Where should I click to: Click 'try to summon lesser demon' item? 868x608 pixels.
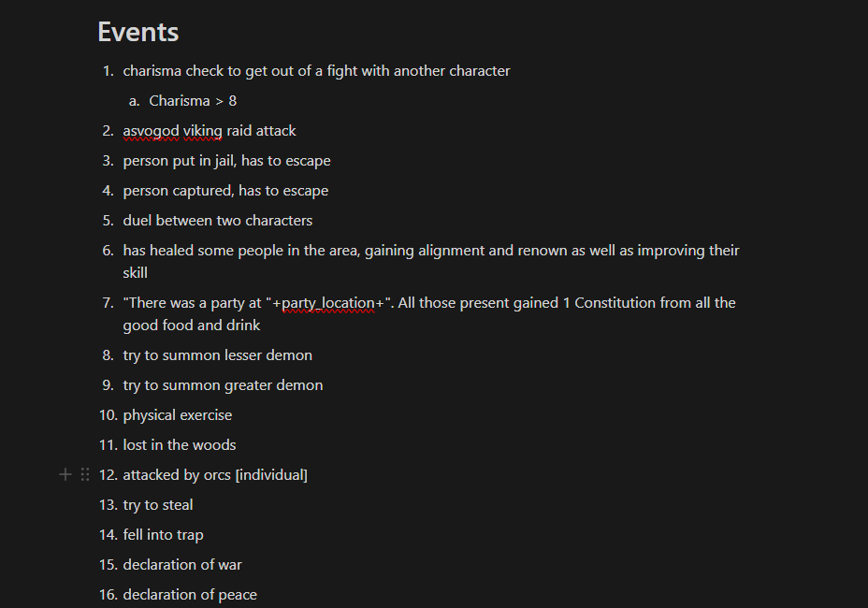coord(217,355)
